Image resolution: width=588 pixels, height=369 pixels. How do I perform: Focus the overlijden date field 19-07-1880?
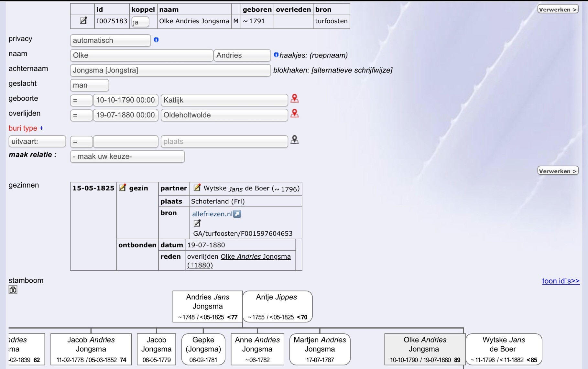point(126,115)
